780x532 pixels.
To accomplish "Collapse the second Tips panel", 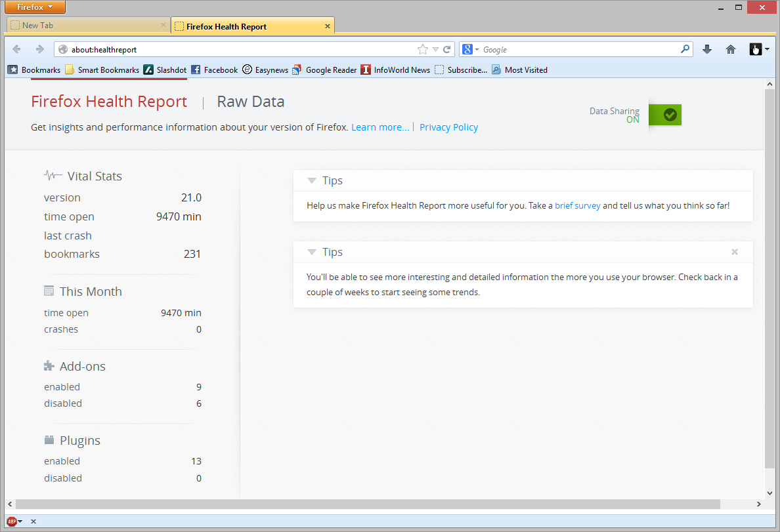I will (312, 252).
